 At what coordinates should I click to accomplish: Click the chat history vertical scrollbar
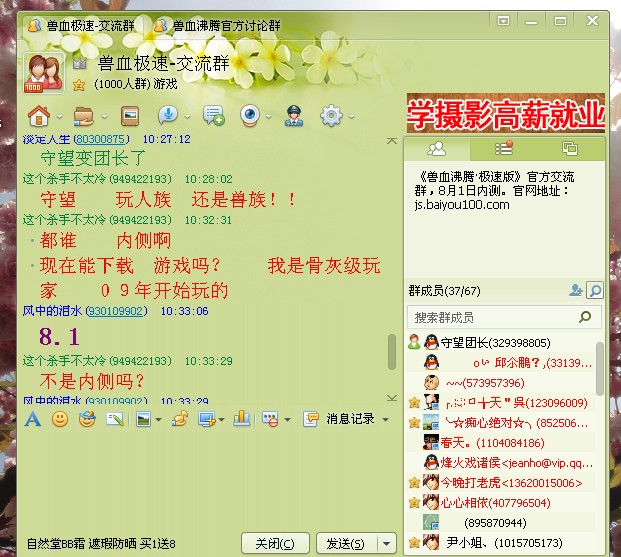(392, 350)
